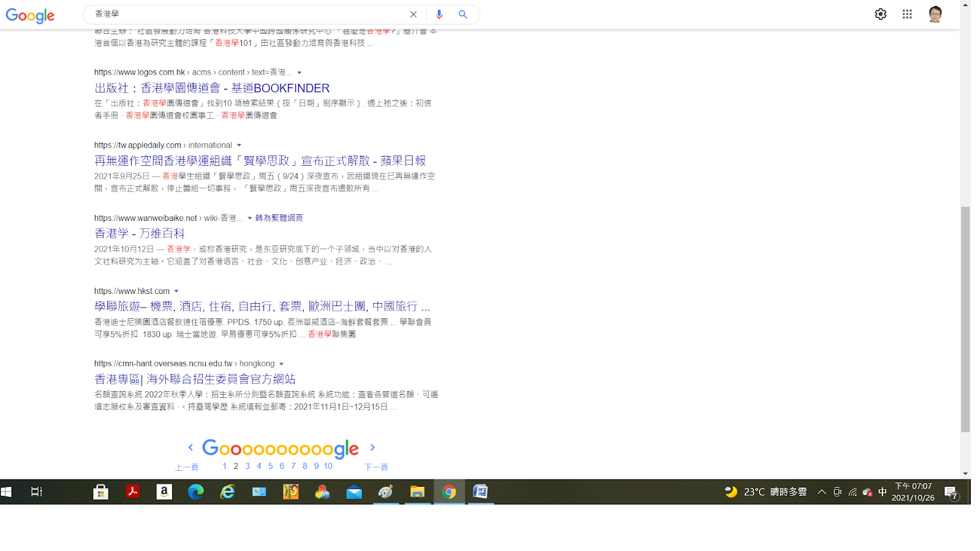The width and height of the screenshot is (980, 551).
Task: Start voice search with the microphone icon
Action: [439, 14]
